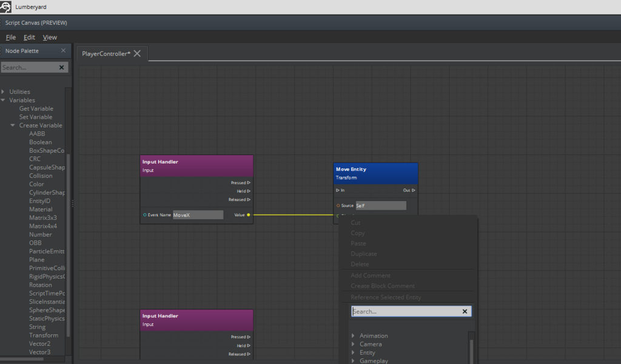Collapse the Variables category
Viewport: 621px width, 364px height.
(x=3, y=100)
